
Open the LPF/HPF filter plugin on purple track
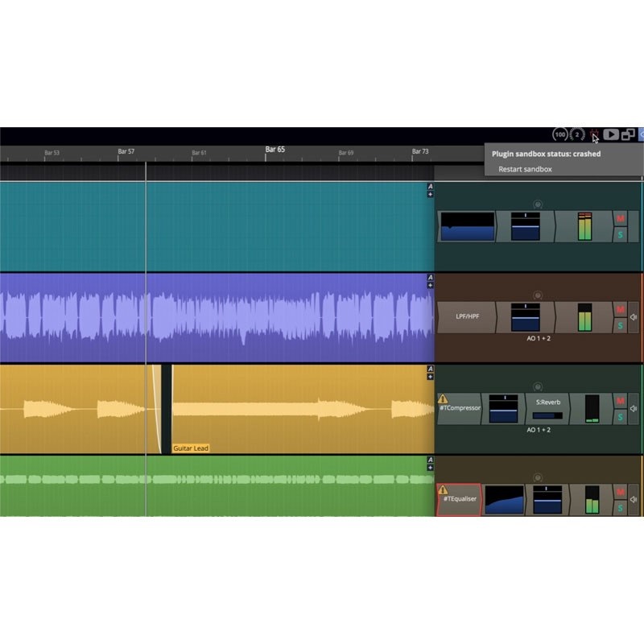pyautogui.click(x=467, y=316)
